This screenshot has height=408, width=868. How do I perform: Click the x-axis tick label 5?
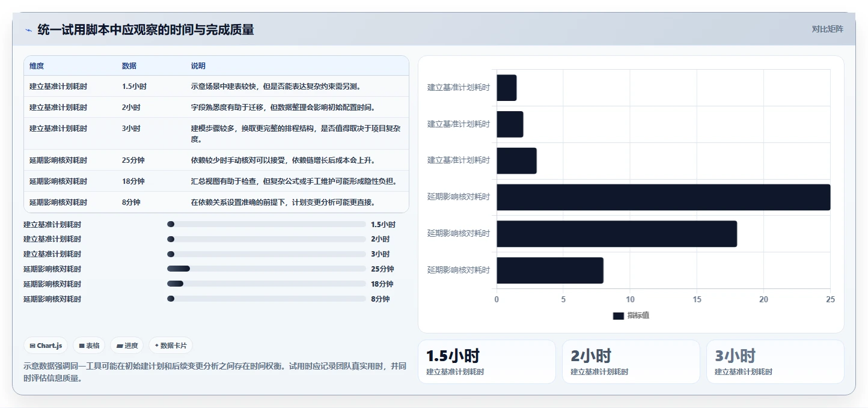tap(563, 299)
